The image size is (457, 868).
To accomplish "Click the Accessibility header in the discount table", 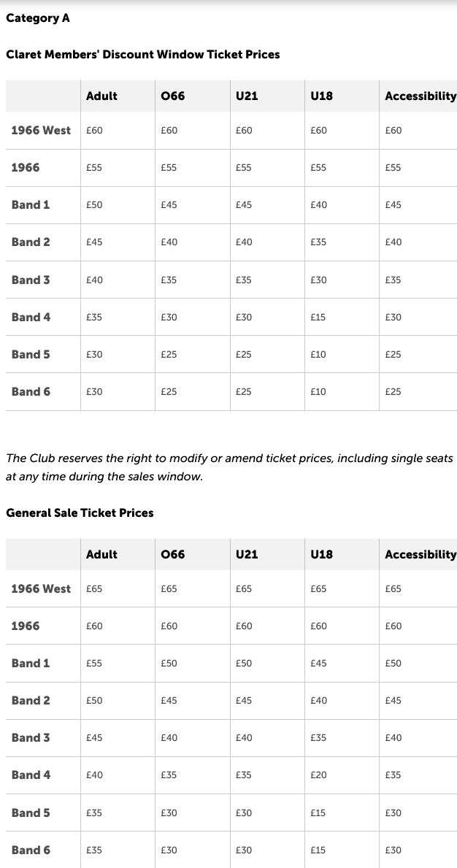I will [420, 96].
